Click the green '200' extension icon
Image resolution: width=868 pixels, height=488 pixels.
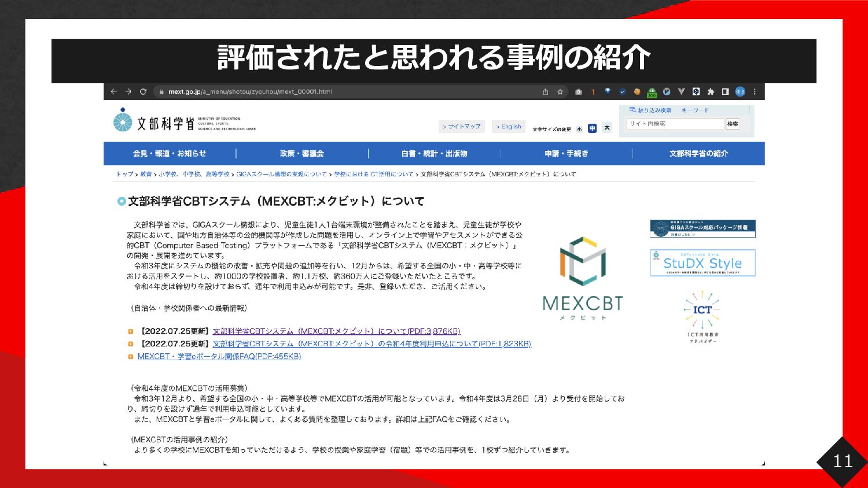652,93
